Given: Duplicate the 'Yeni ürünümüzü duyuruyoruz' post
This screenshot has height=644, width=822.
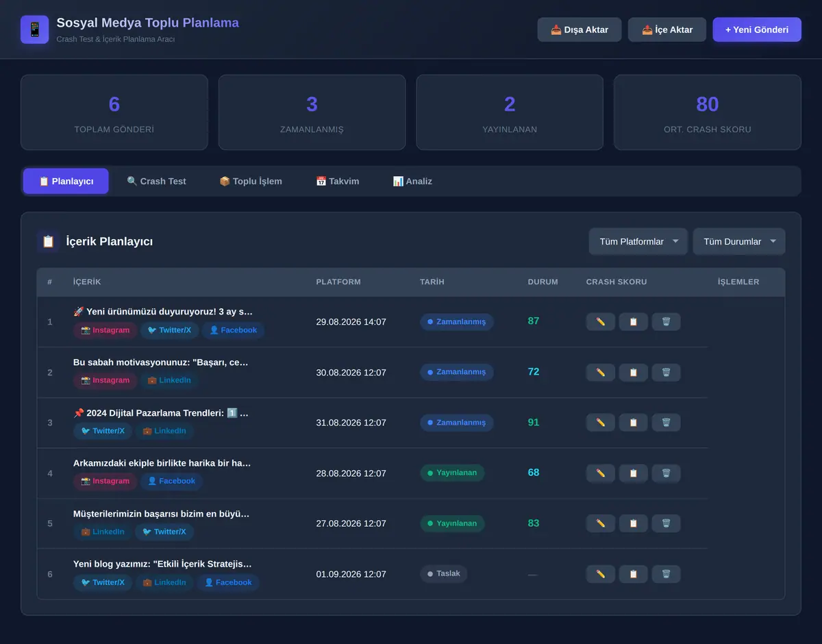Looking at the screenshot, I should pyautogui.click(x=634, y=322).
